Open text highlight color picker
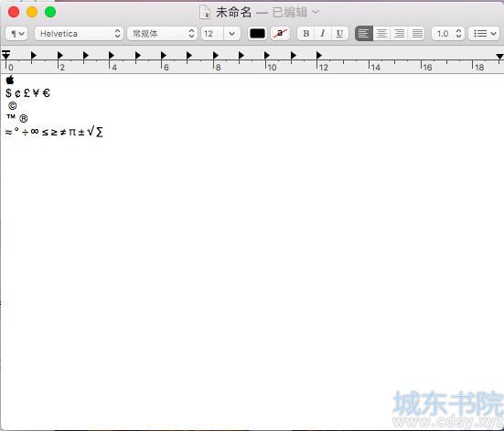Screen dimensions: 504x431 tap(280, 34)
